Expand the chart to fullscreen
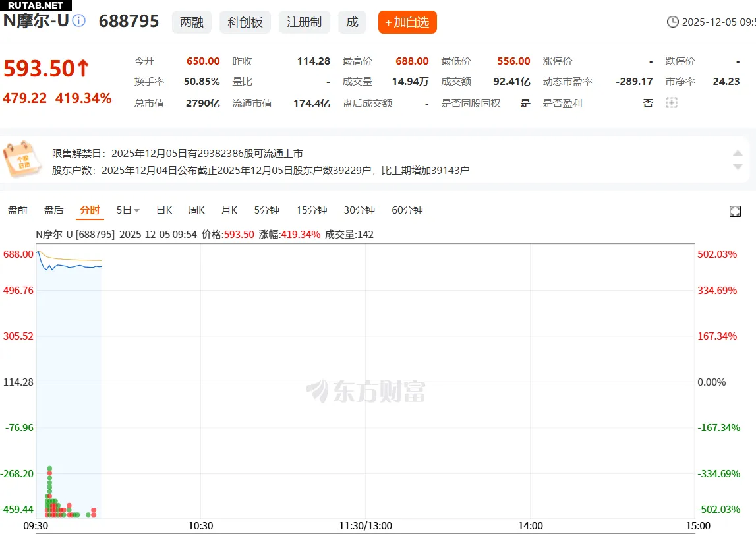This screenshot has height=534, width=756. [x=736, y=211]
